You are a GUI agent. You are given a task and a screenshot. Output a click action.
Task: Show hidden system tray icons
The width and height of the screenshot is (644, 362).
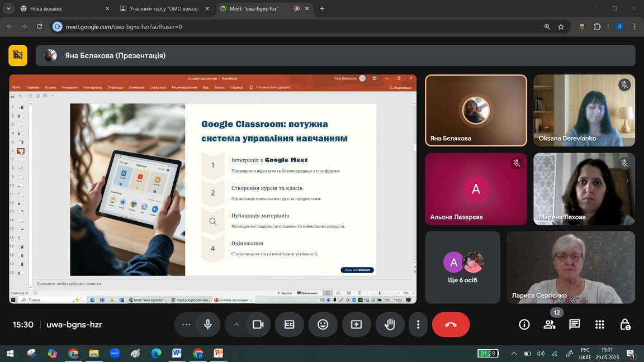coord(514,354)
